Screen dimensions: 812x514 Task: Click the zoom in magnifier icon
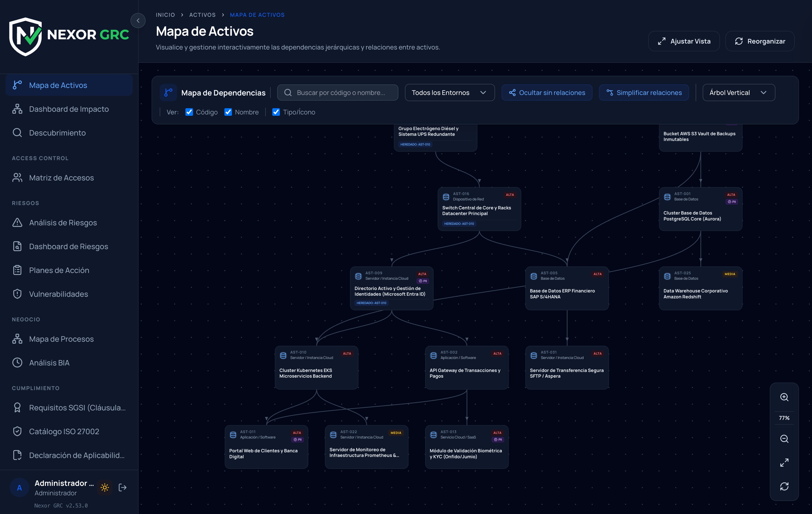coord(784,397)
